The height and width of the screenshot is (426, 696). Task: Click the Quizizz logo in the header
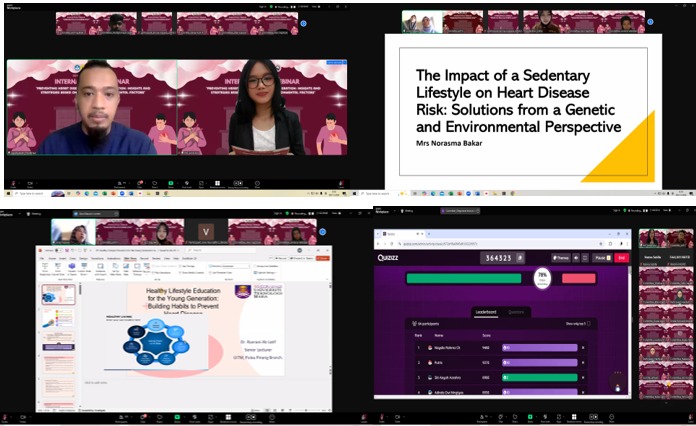coord(387,256)
